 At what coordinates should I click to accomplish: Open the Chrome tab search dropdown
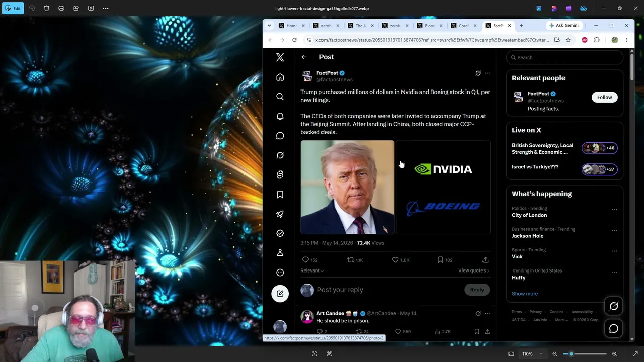pyautogui.click(x=269, y=26)
